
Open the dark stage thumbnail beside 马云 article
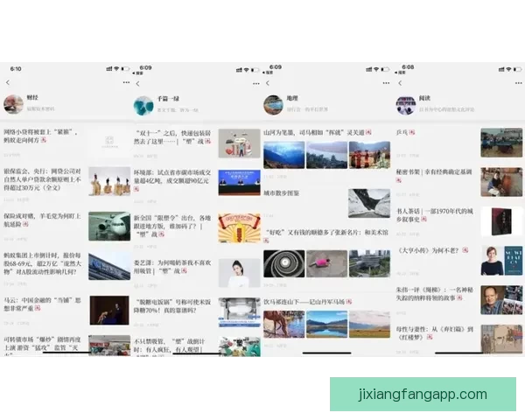(x=109, y=310)
